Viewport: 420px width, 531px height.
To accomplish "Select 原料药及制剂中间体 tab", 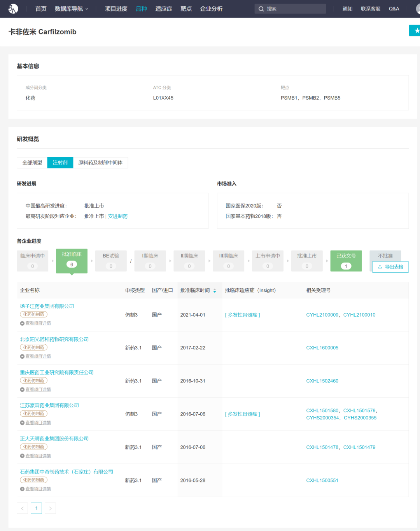I will [100, 163].
